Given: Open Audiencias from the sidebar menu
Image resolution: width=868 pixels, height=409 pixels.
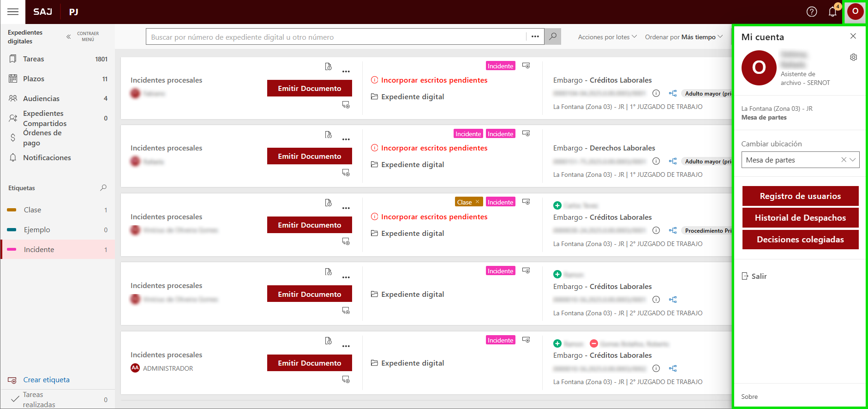Looking at the screenshot, I should [41, 98].
